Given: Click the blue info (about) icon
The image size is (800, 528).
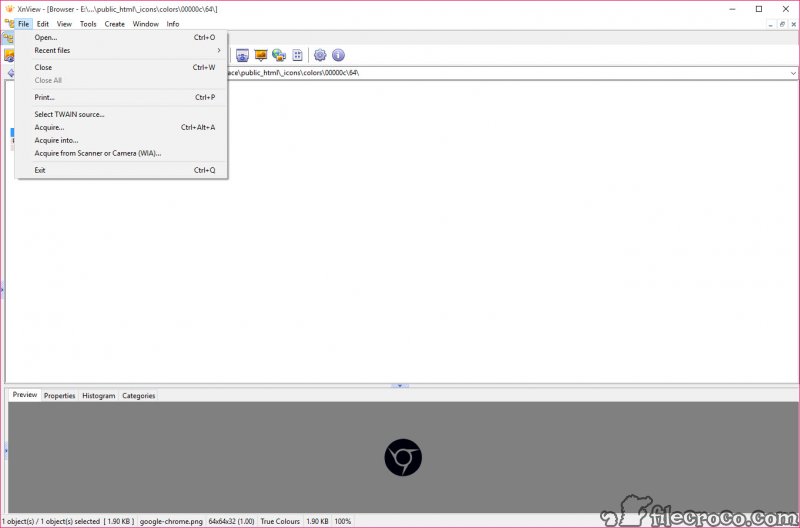Looking at the screenshot, I should 338,55.
